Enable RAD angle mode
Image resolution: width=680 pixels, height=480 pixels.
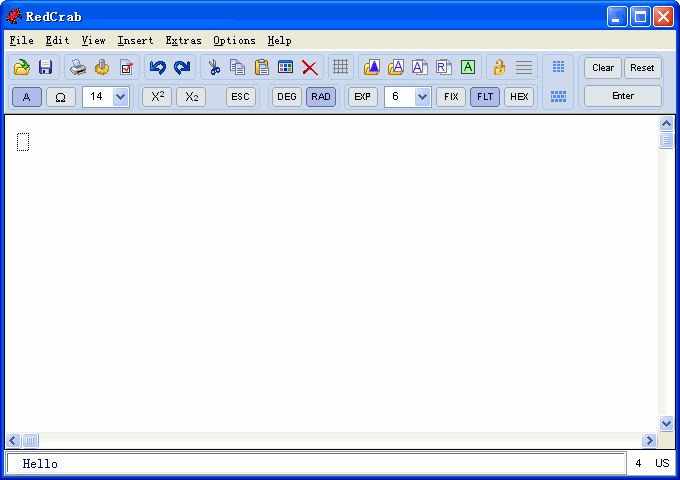pyautogui.click(x=321, y=97)
